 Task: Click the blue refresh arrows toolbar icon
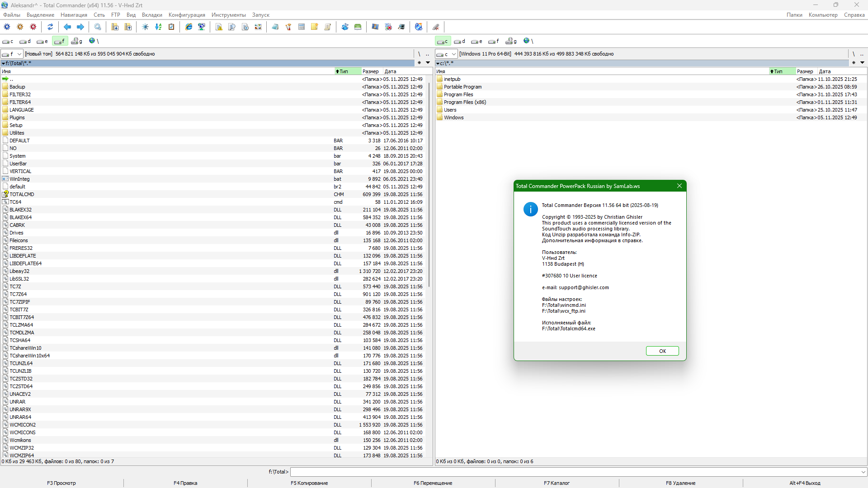(x=50, y=27)
